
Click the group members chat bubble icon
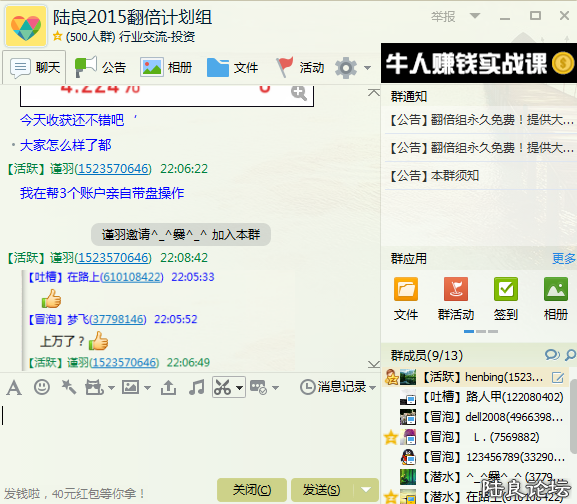click(552, 355)
